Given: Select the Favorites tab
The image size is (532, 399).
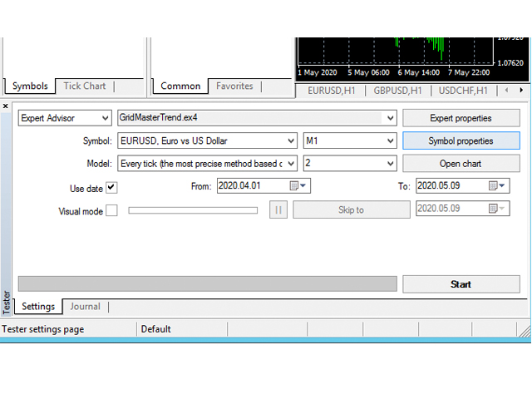Looking at the screenshot, I should tap(234, 86).
